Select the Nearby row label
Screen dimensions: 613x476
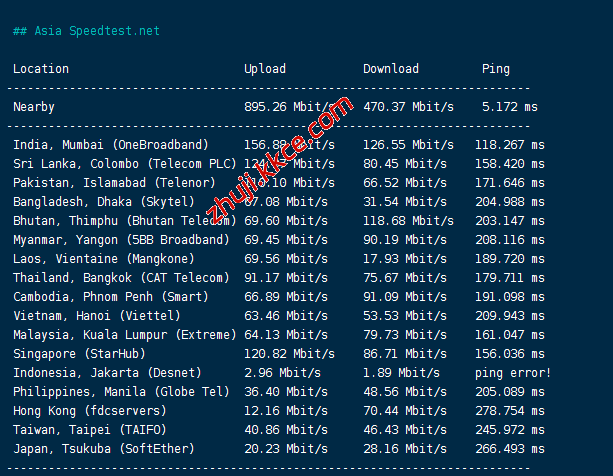pyautogui.click(x=34, y=107)
